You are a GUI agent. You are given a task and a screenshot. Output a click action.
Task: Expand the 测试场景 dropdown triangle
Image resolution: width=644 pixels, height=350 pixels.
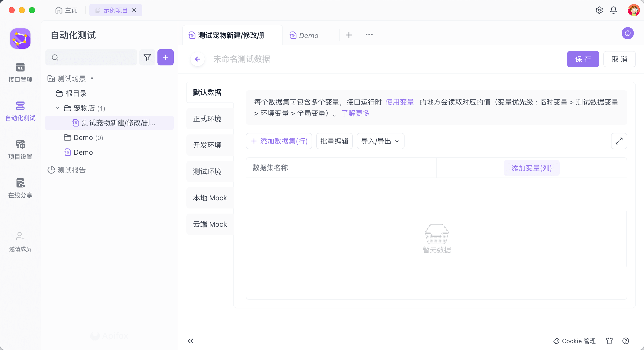(x=92, y=79)
